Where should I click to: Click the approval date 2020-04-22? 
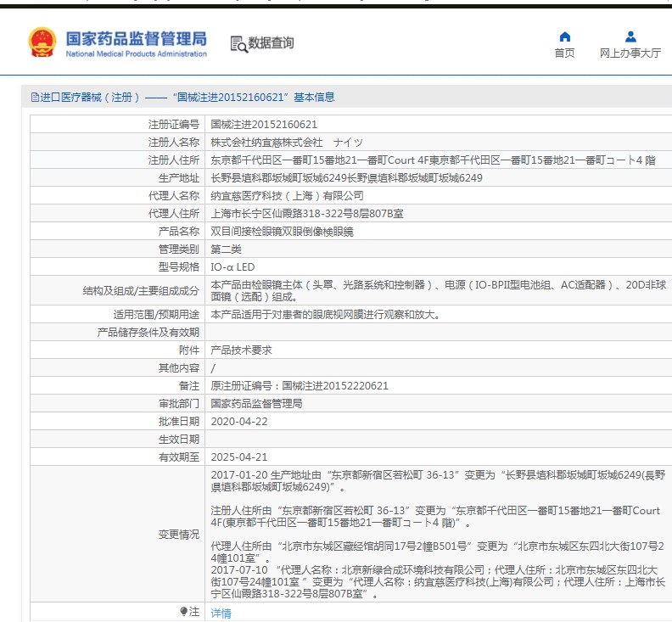[238, 421]
